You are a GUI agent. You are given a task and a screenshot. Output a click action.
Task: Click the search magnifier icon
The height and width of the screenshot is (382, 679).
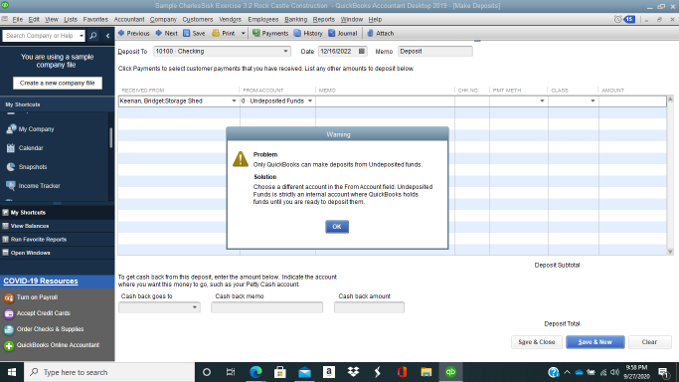point(93,36)
